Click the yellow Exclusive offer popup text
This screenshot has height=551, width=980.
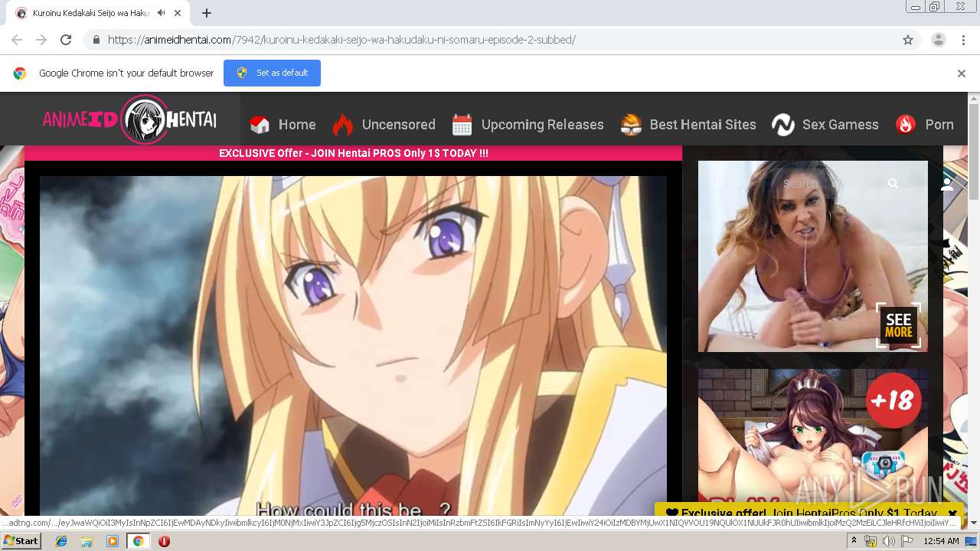pyautogui.click(x=801, y=514)
